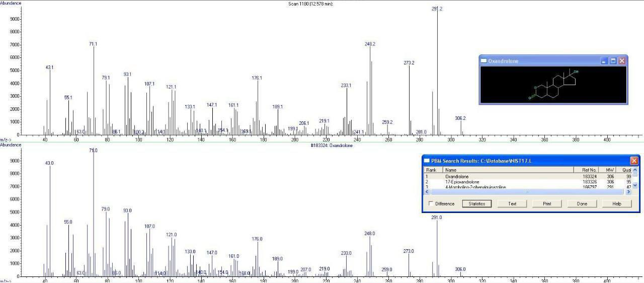
Task: Open Help in search results dialog
Action: [x=617, y=204]
